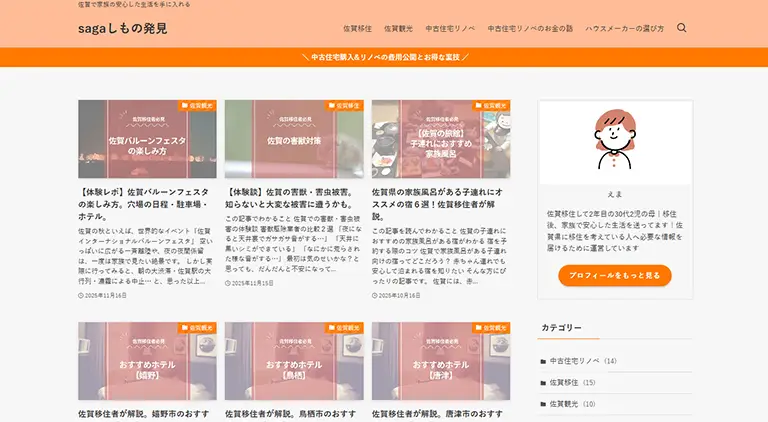Click profile name えま text
Image resolution: width=768 pixels, height=422 pixels.
click(x=615, y=194)
